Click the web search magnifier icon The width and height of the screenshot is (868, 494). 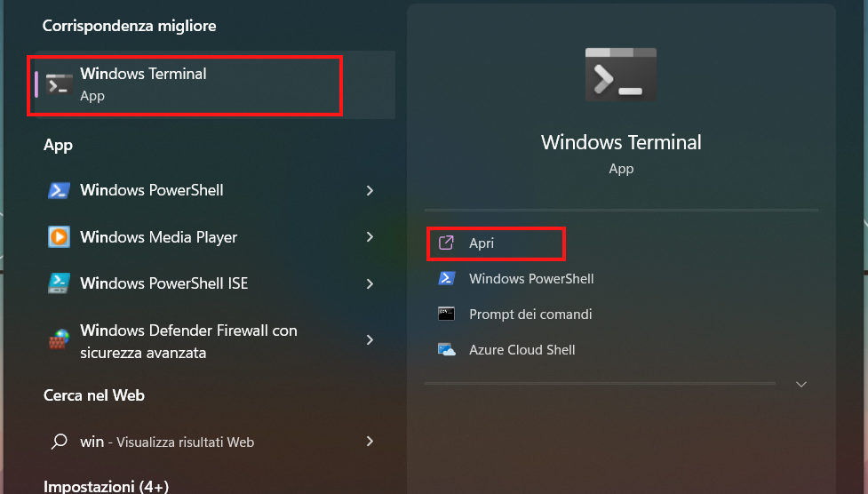click(x=60, y=442)
